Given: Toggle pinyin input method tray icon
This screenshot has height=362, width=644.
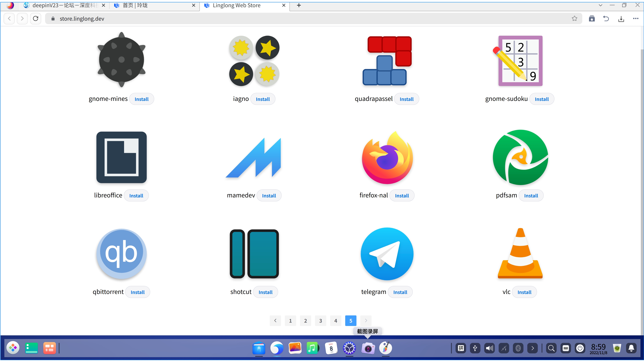Looking at the screenshot, I should pyautogui.click(x=461, y=348).
